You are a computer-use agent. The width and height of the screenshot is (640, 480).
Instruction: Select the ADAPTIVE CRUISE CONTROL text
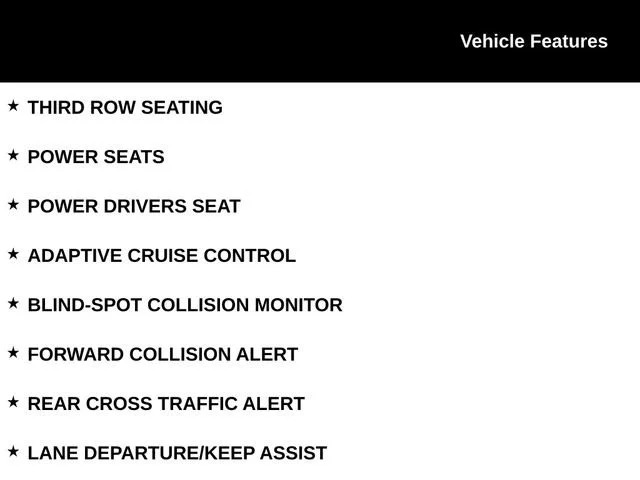(x=162, y=256)
